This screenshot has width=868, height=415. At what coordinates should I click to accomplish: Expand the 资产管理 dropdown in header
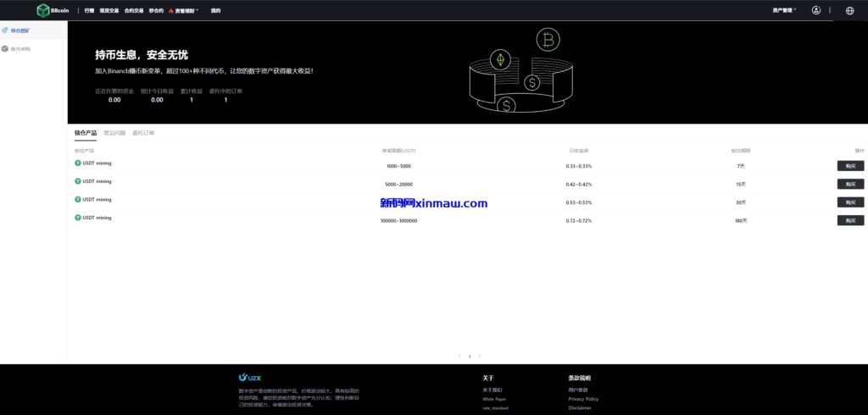click(x=784, y=11)
